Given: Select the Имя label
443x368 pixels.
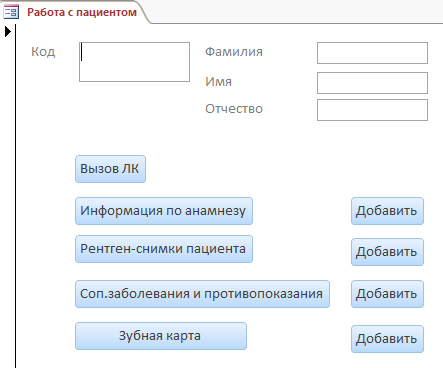Looking at the screenshot, I should point(218,82).
